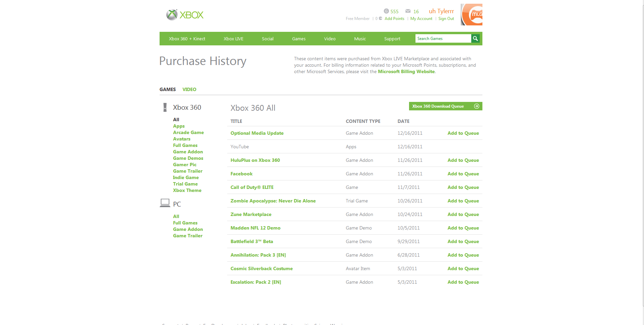Filter Xbox 360 purchases by Apps
Screen dimensions: 644x325
pyautogui.click(x=179, y=126)
